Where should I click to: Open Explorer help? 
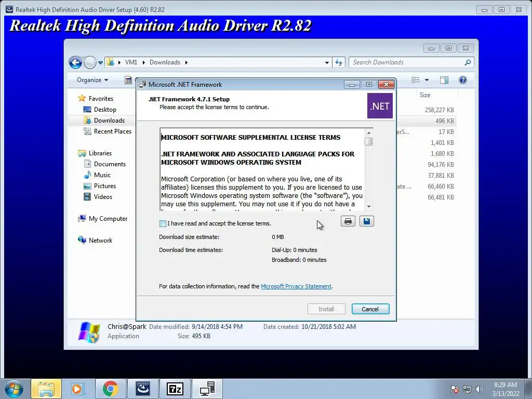463,80
